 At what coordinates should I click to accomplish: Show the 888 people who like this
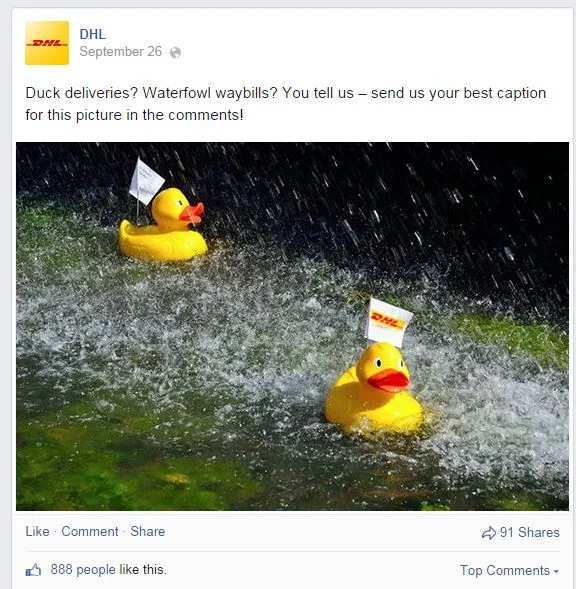point(108,569)
